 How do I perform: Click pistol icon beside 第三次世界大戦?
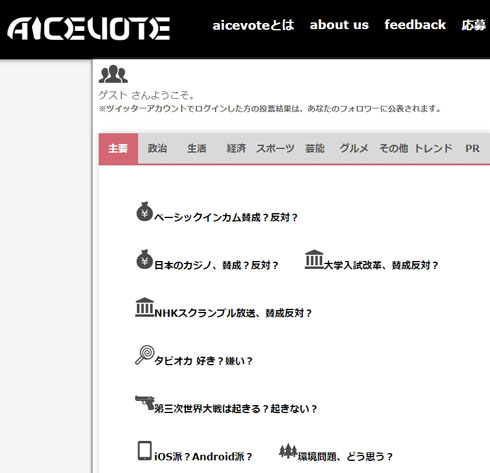point(145,403)
